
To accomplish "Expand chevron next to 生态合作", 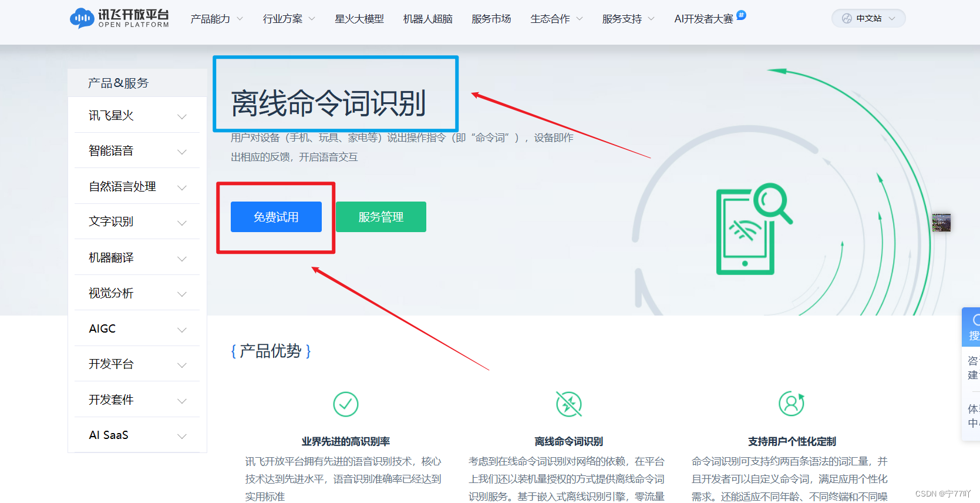I will click(x=580, y=19).
